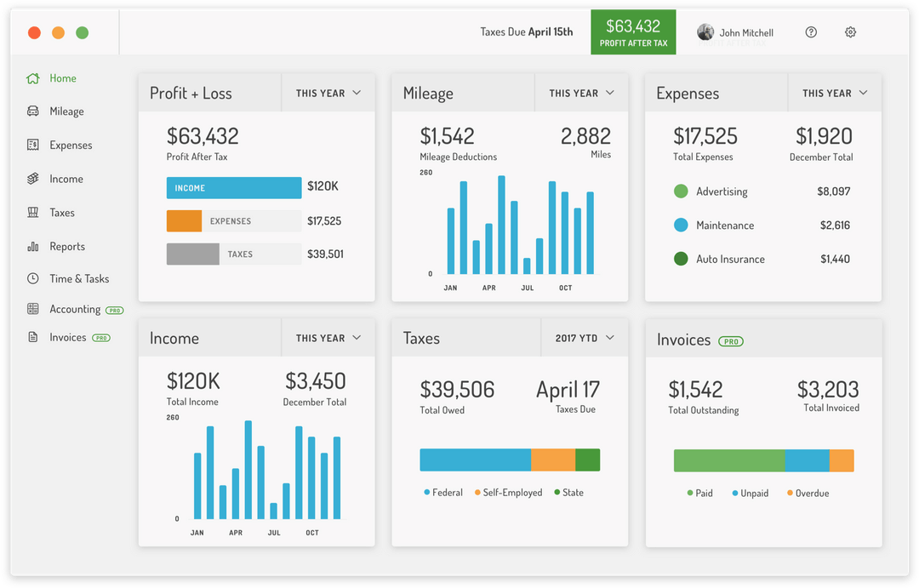
Task: Click the John Mitchell profile avatar
Action: coord(705,31)
